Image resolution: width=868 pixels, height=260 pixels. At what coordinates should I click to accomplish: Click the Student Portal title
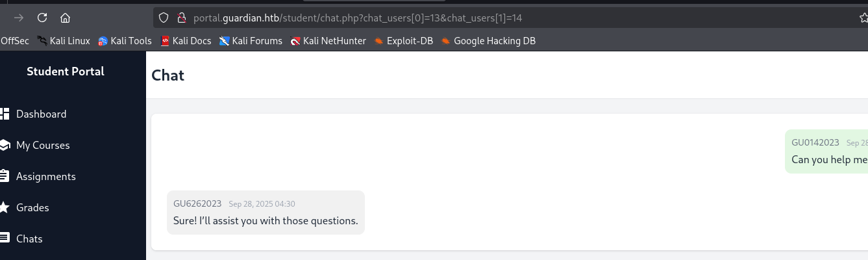(x=66, y=71)
